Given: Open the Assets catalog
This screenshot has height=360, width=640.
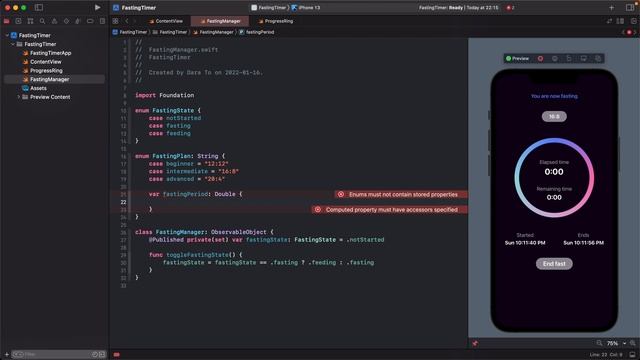Looking at the screenshot, I should (35, 88).
